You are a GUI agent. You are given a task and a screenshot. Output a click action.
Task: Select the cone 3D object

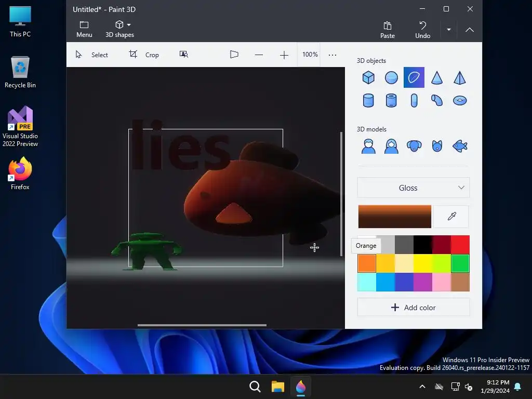[437, 78]
